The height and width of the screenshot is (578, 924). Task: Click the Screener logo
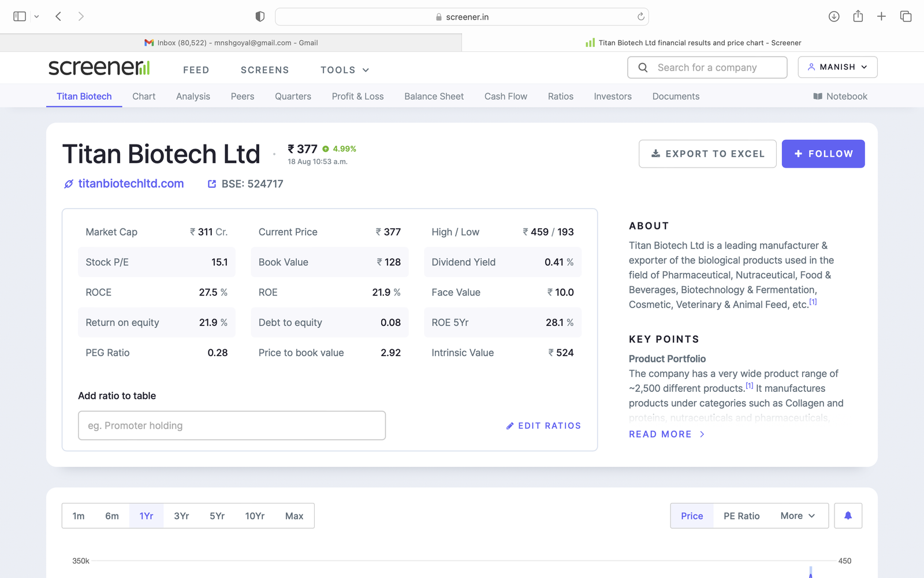click(x=99, y=68)
